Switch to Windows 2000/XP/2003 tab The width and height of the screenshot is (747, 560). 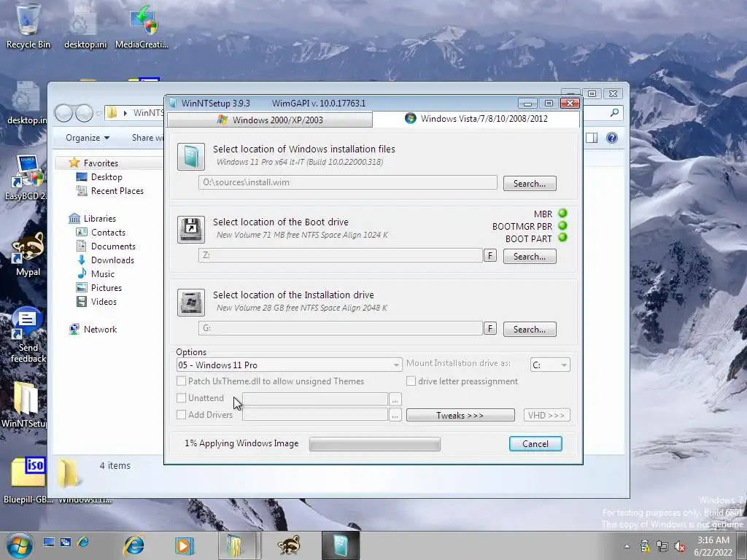click(270, 120)
